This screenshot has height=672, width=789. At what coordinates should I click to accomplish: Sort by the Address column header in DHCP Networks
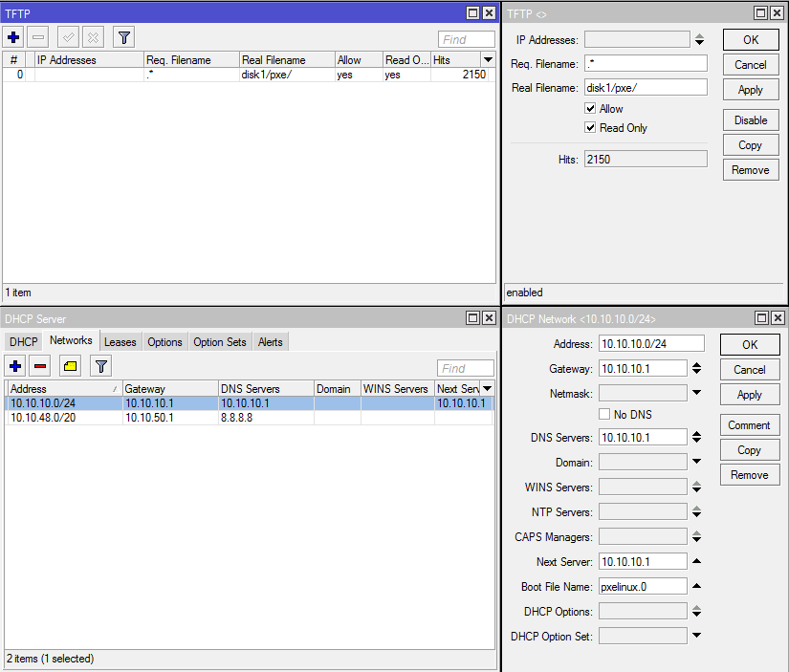[64, 389]
